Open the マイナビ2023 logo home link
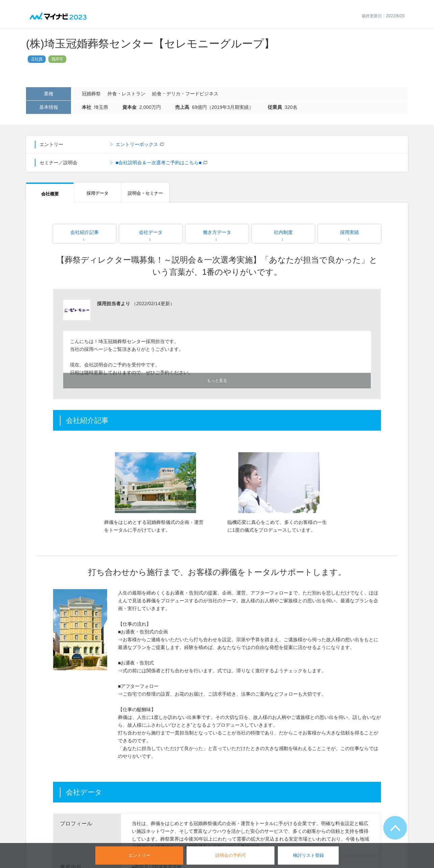This screenshot has width=434, height=868. click(x=58, y=17)
